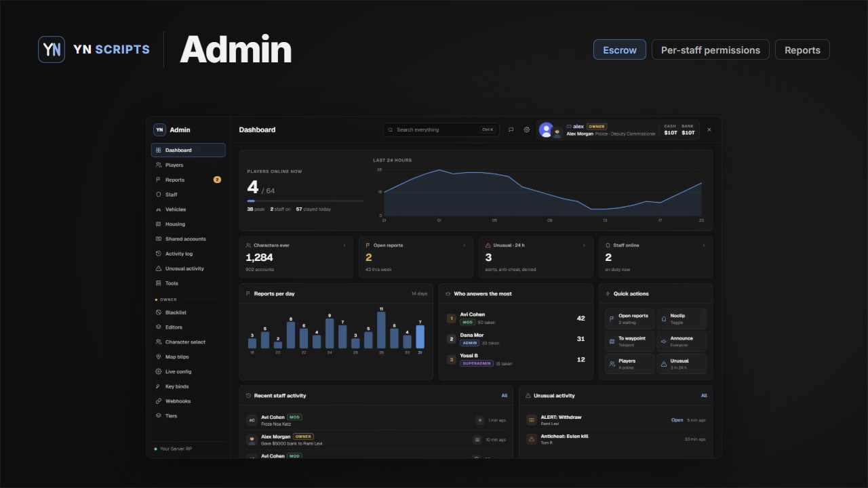Open the Editors page in sidebar
This screenshot has width=868, height=488.
click(189, 327)
